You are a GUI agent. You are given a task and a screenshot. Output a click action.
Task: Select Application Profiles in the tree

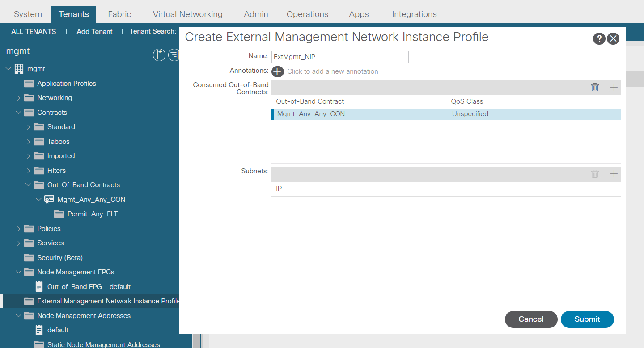point(67,84)
